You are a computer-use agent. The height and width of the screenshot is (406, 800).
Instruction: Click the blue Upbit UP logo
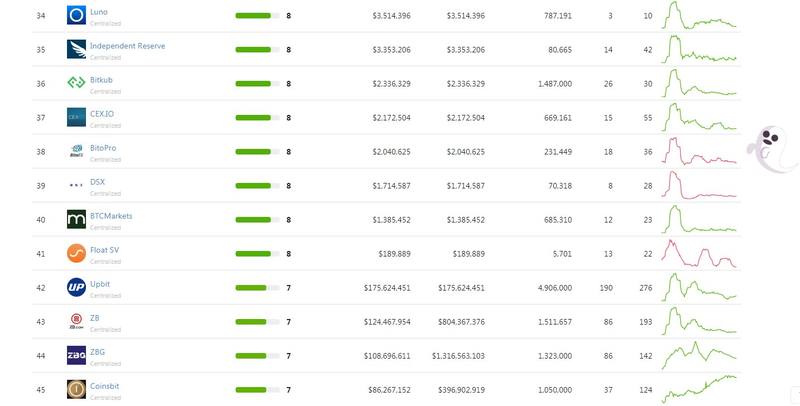pos(77,288)
